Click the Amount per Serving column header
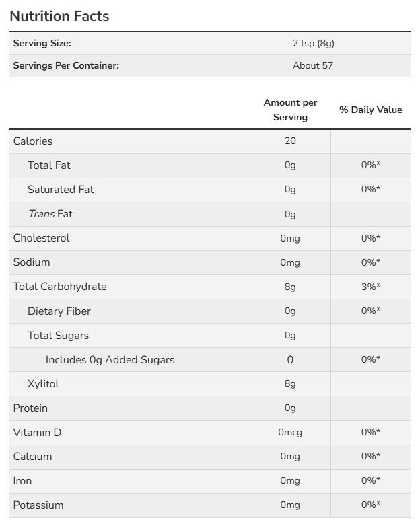420x520 pixels. [290, 110]
